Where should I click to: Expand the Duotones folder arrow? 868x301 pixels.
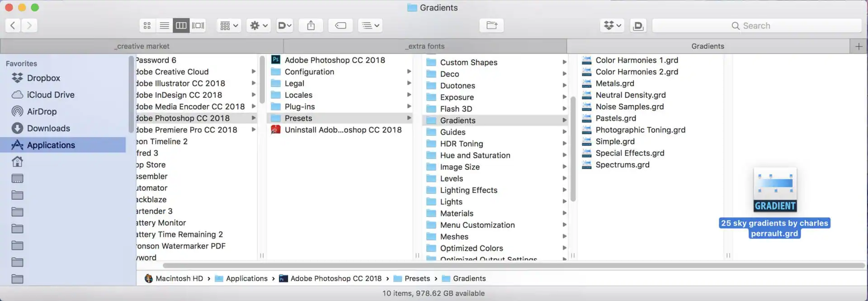(564, 85)
